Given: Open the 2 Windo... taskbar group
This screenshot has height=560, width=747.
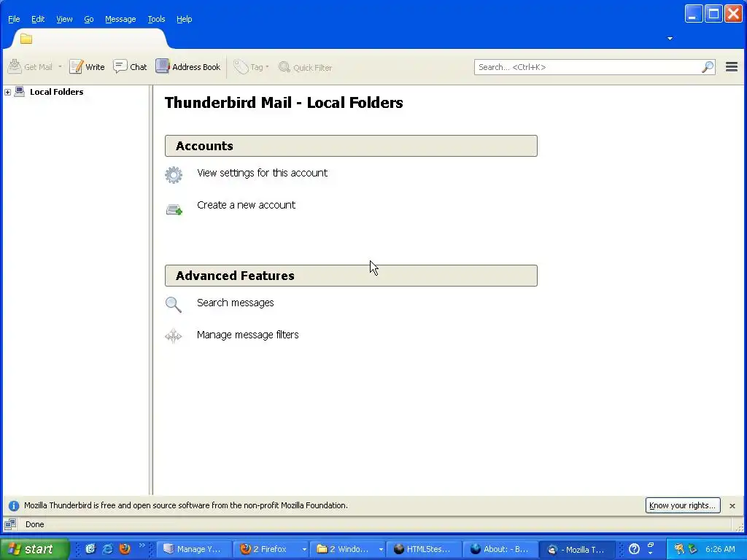Looking at the screenshot, I should (x=347, y=549).
